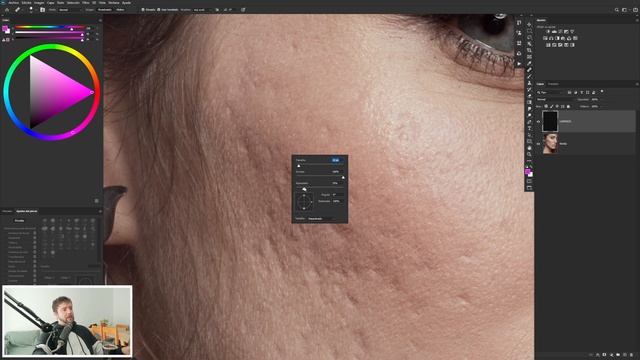Open the Muestra sample dropdown
The width and height of the screenshot is (640, 360).
[x=203, y=9]
